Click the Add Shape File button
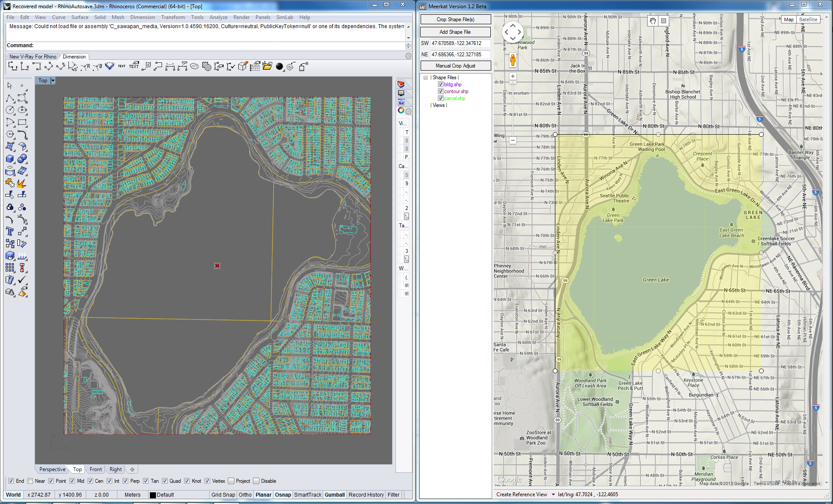 pos(455,32)
